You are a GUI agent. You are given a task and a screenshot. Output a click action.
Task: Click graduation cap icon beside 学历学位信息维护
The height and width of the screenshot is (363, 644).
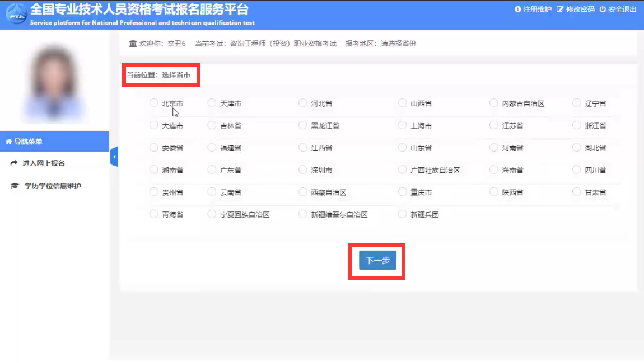(15, 186)
